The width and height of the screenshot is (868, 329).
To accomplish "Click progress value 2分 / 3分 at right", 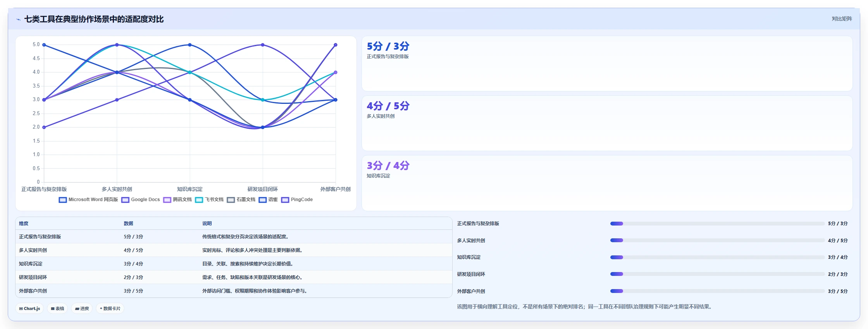I will coord(838,274).
